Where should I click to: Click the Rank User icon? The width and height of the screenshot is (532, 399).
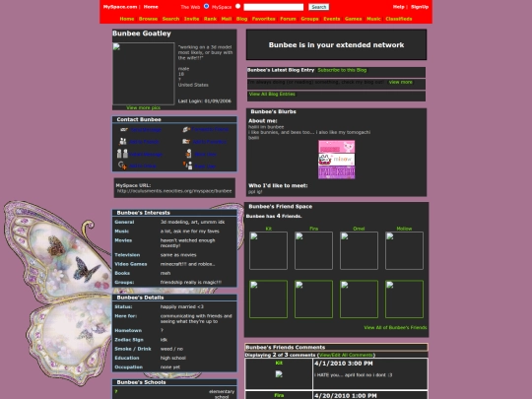[188, 166]
